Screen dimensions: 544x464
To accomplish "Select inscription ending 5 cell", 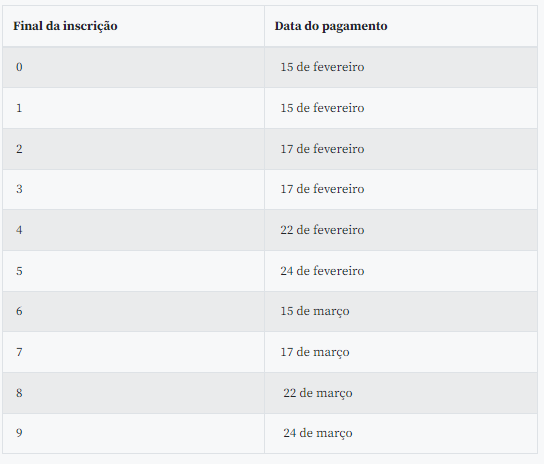I will pyautogui.click(x=133, y=271).
